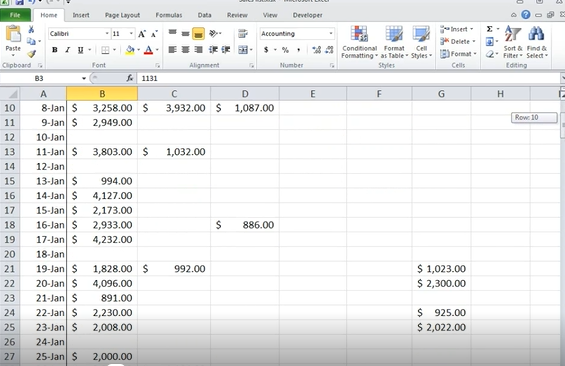Open the font size 11 dropdown

(131, 34)
